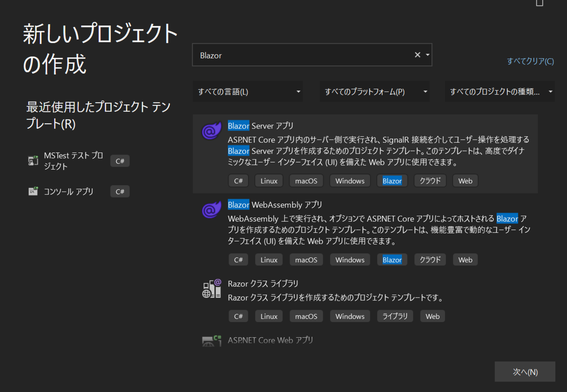
Task: Click the C# tag beside コンソール アプリ
Action: (120, 191)
